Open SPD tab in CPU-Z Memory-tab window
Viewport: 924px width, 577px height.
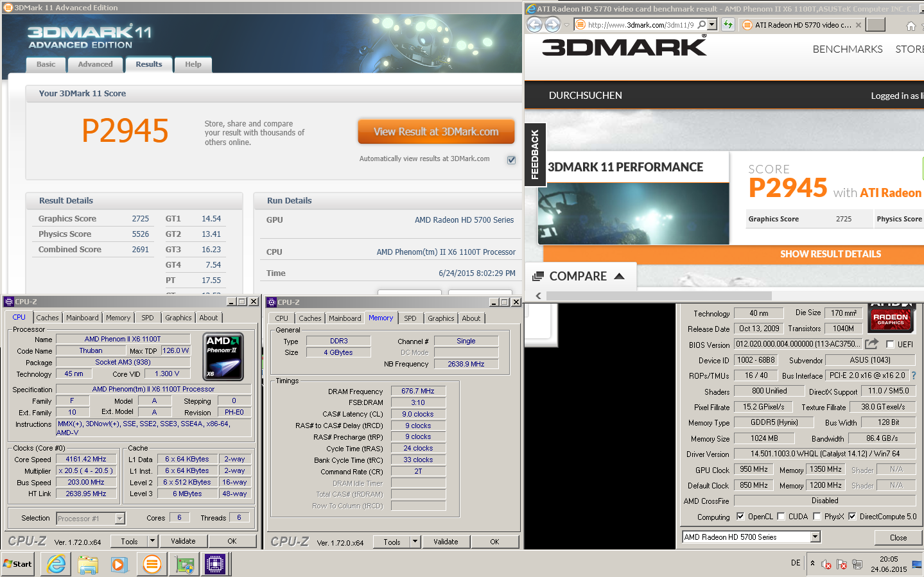coord(410,318)
